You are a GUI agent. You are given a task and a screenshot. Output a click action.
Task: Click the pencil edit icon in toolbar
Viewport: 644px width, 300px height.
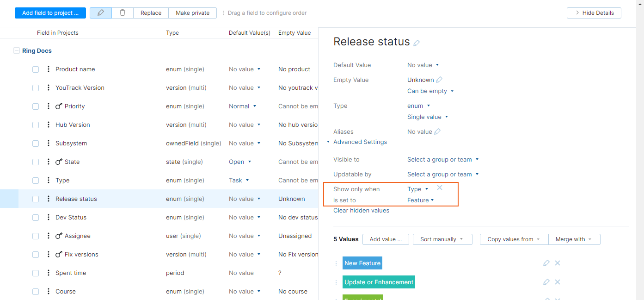coord(101,13)
